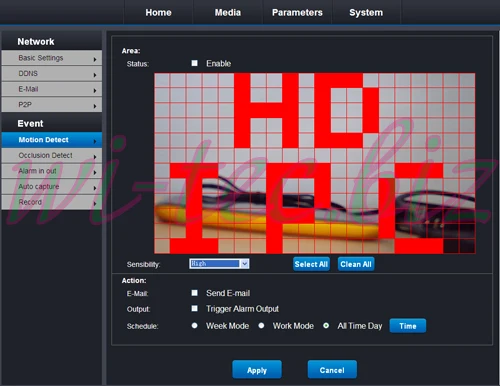
Task: Tick the Enable status checkbox
Action: click(x=194, y=63)
